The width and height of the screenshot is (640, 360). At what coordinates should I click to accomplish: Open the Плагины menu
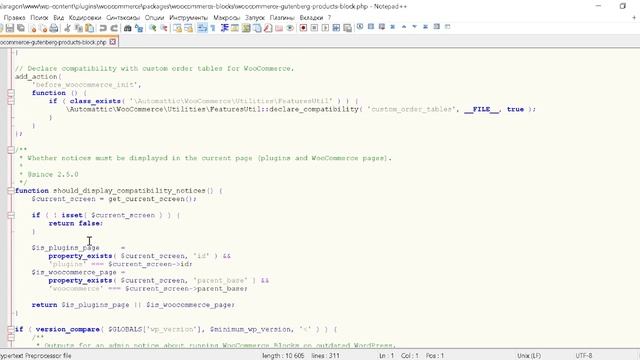coord(282,18)
